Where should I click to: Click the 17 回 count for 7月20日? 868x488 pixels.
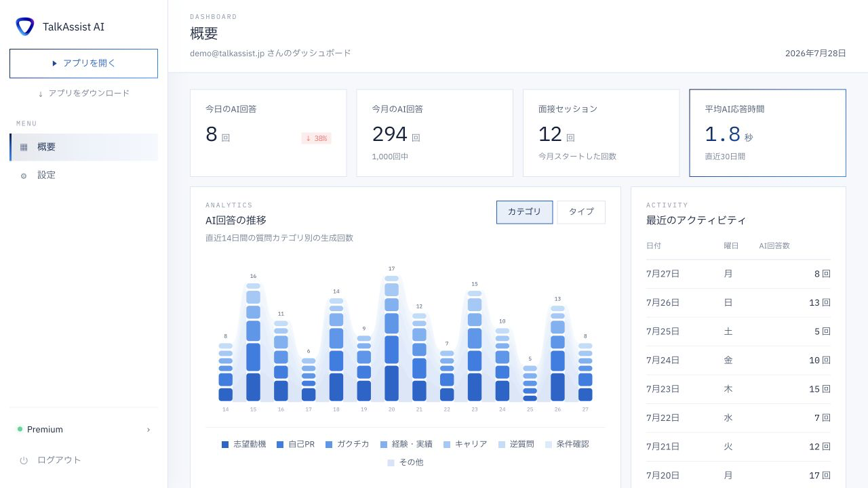[x=819, y=476]
